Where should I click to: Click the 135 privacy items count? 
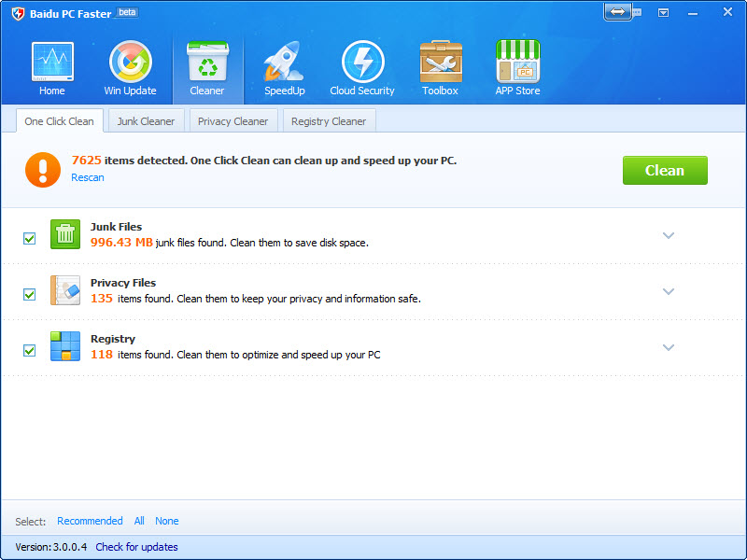102,299
